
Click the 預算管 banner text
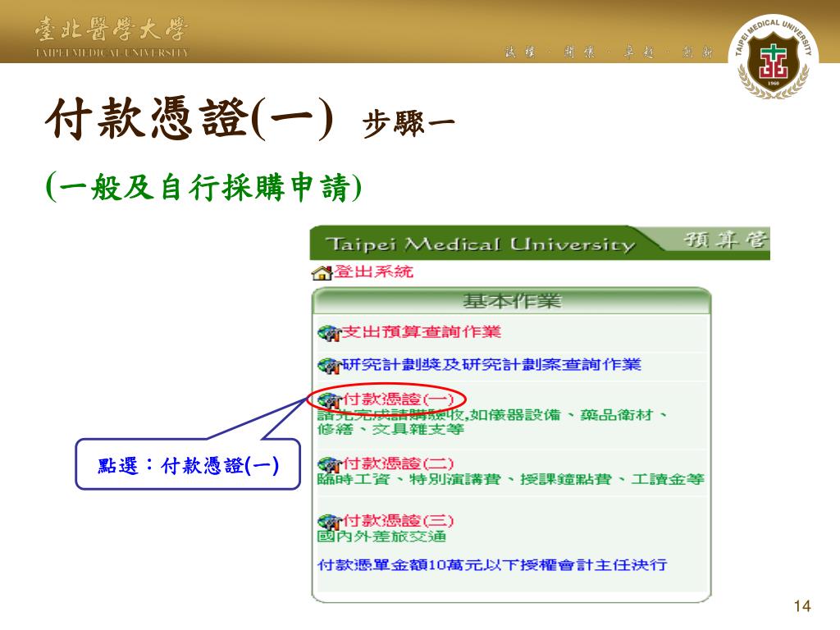pyautogui.click(x=726, y=240)
